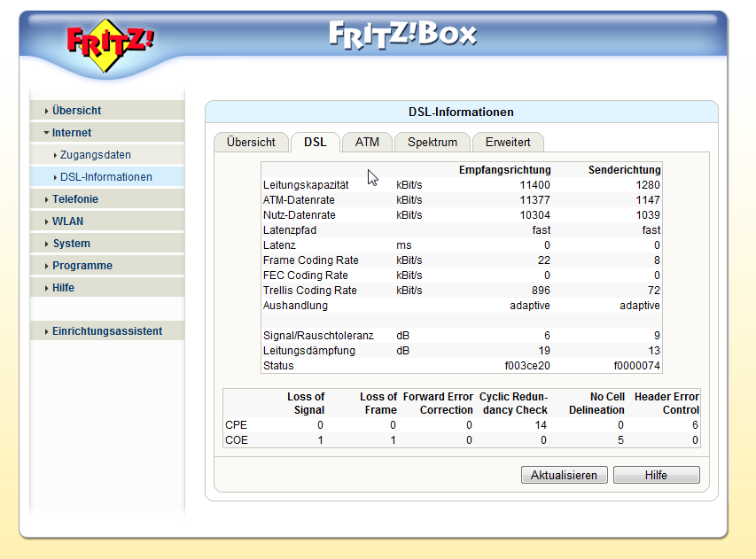Image resolution: width=756 pixels, height=559 pixels.
Task: Select the Frame Coding Rate label
Action: point(311,260)
